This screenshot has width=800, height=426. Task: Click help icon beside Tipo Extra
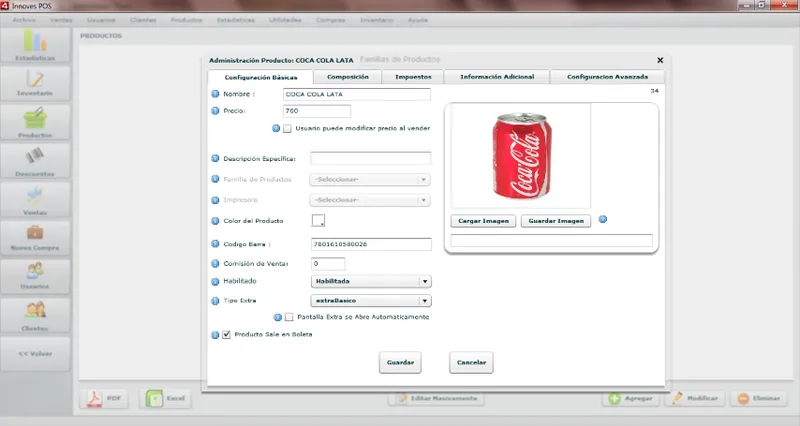215,300
